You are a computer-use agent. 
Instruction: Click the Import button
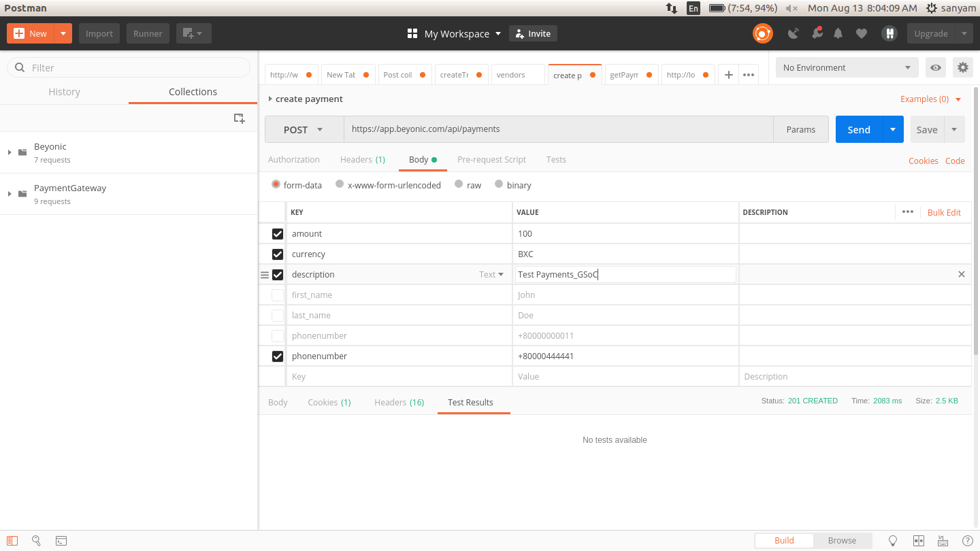pyautogui.click(x=99, y=33)
